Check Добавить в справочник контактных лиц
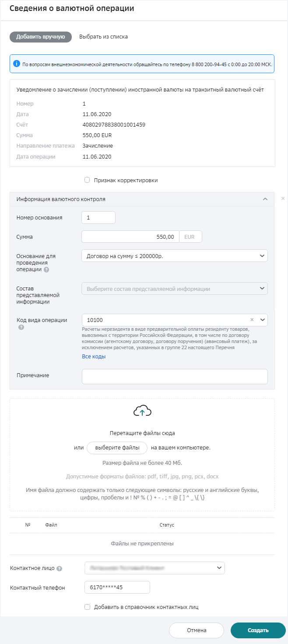This screenshot has height=644, width=288. pyautogui.click(x=87, y=607)
